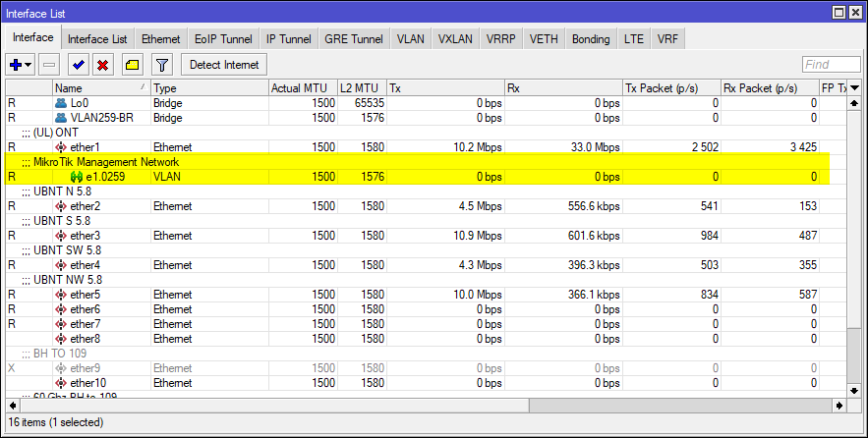Open the VRF tab

[667, 39]
